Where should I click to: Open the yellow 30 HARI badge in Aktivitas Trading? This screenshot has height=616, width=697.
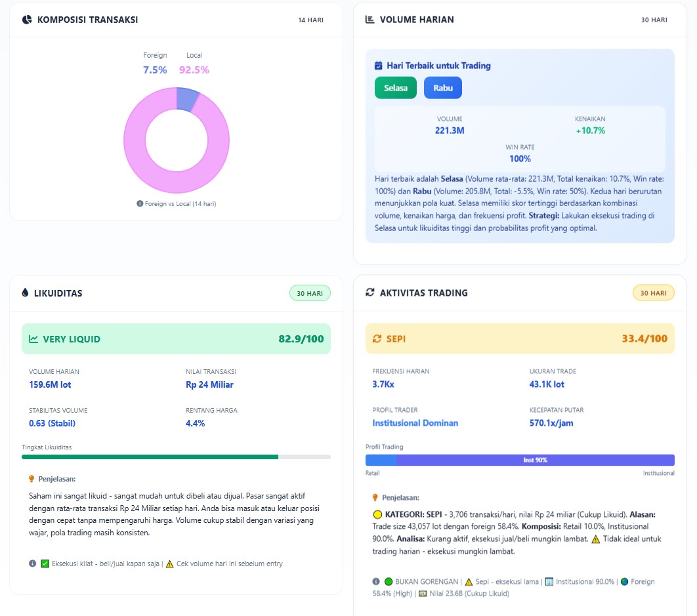point(653,293)
